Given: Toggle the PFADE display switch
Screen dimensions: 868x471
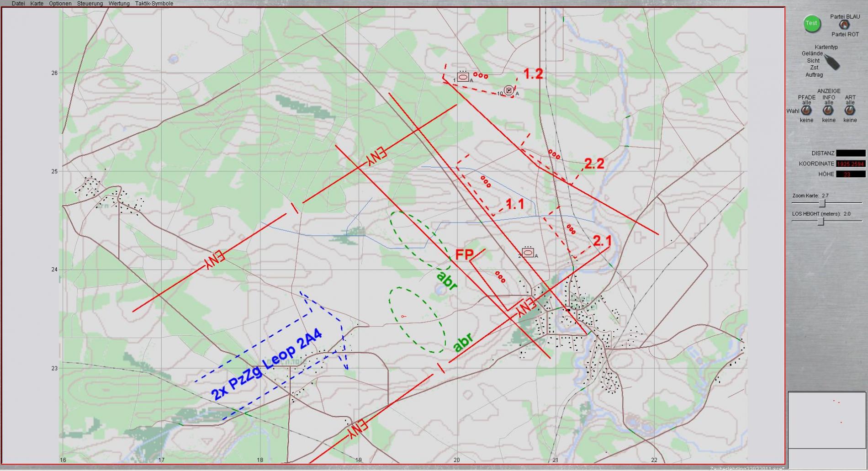Looking at the screenshot, I should tap(806, 111).
